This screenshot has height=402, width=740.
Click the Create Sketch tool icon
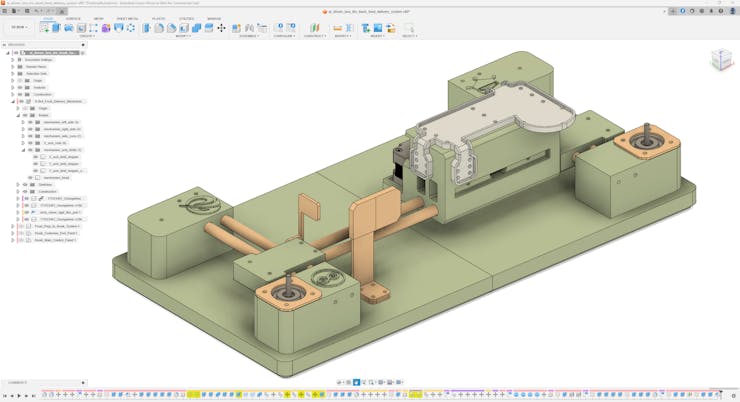coord(44,28)
